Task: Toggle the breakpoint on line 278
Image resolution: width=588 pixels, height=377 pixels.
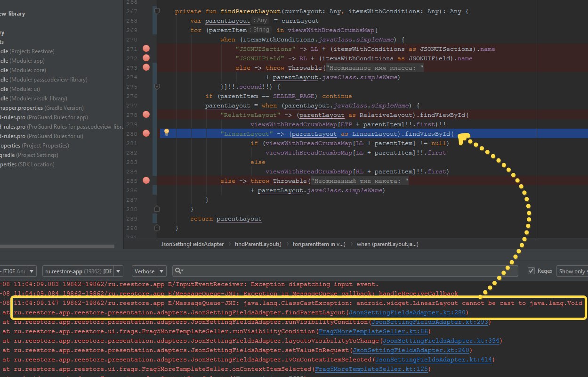Action: (x=146, y=115)
